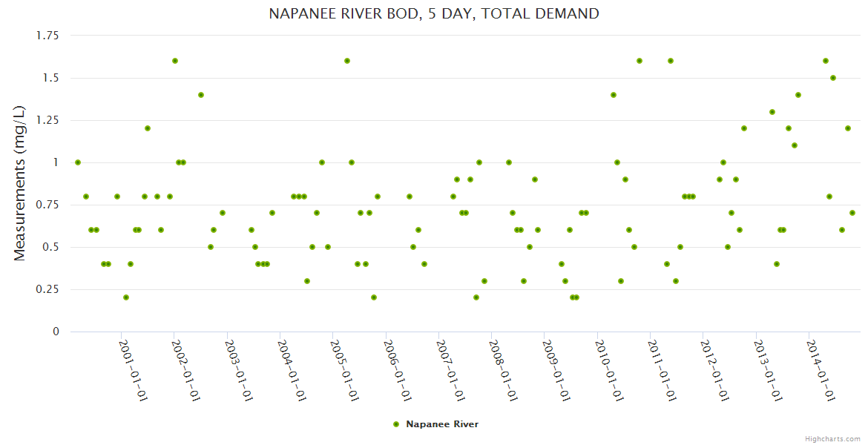Screen dimensions: 868x445
Task: Click the 0.25 y-axis tick label
Action: [x=47, y=289]
